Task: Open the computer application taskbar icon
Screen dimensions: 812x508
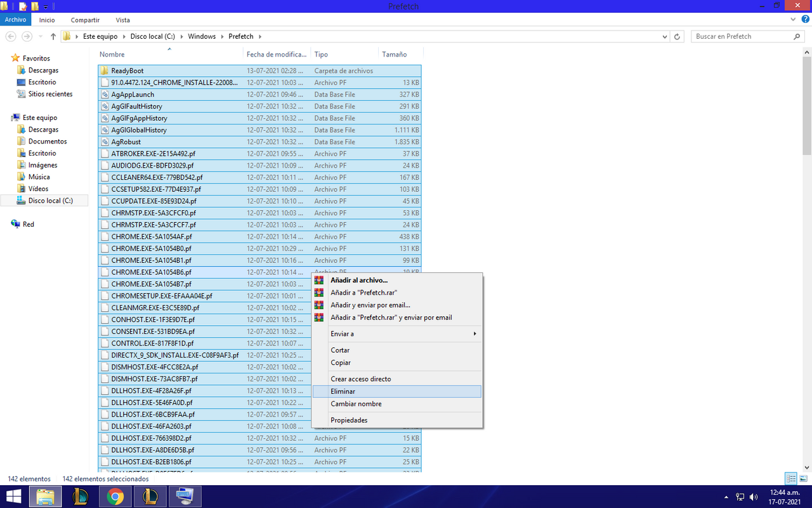Action: click(185, 496)
